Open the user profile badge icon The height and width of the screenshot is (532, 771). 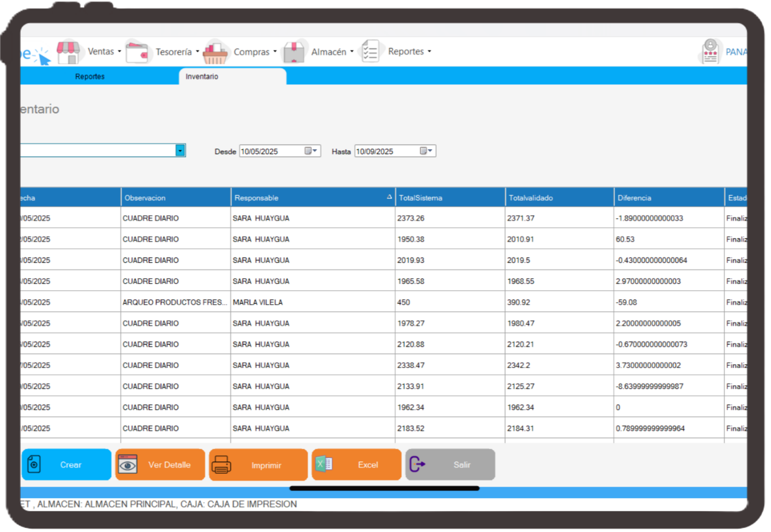(710, 52)
